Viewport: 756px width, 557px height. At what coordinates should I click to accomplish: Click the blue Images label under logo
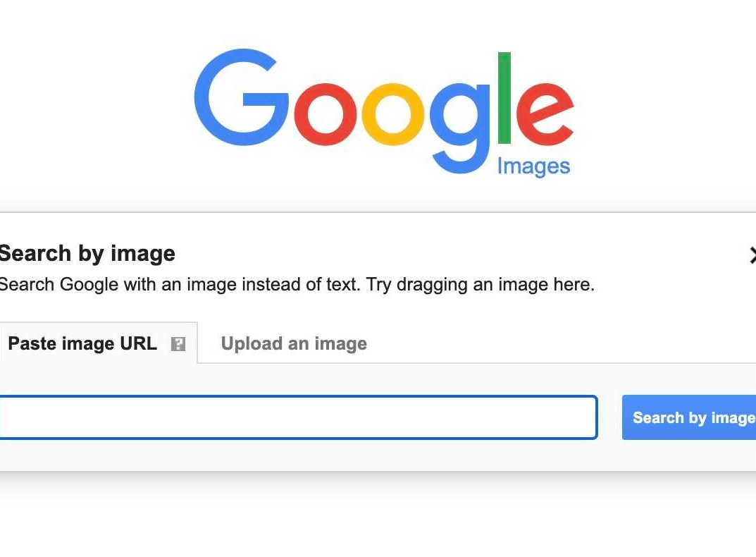pos(533,167)
